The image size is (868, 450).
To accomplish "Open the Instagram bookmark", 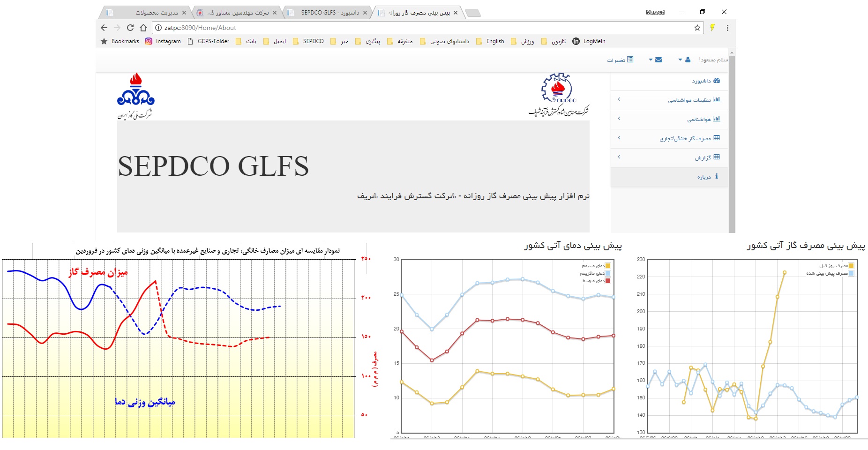I will click(x=163, y=41).
